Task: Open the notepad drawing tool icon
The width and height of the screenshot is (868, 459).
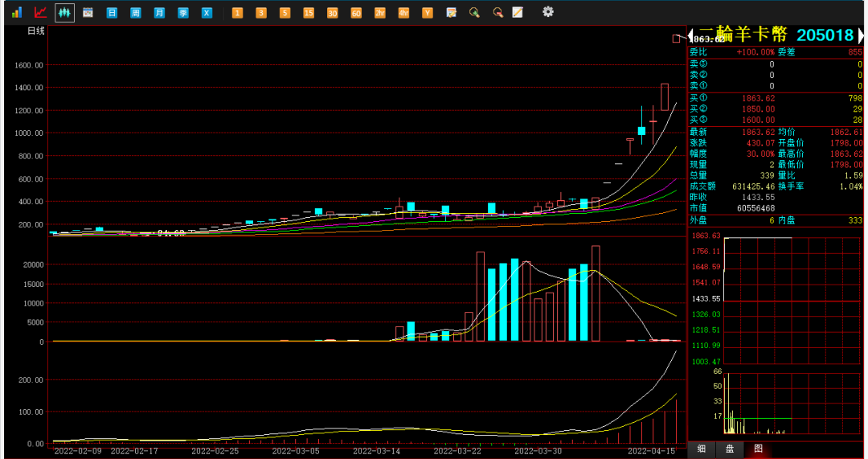Action: [518, 12]
